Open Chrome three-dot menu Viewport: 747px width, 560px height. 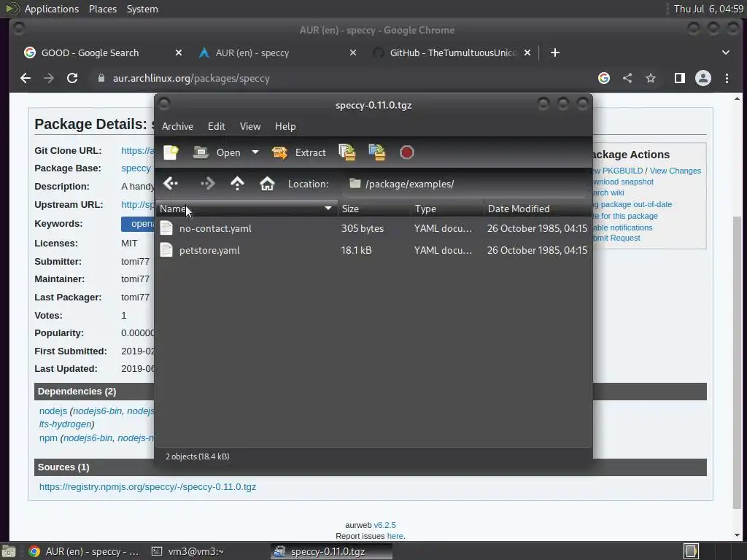pos(727,78)
